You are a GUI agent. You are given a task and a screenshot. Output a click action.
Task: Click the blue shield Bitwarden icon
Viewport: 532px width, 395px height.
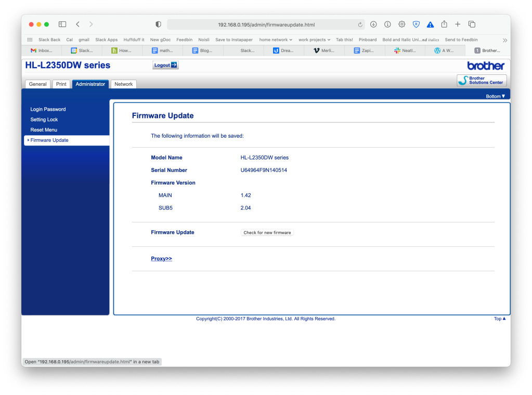(x=416, y=24)
